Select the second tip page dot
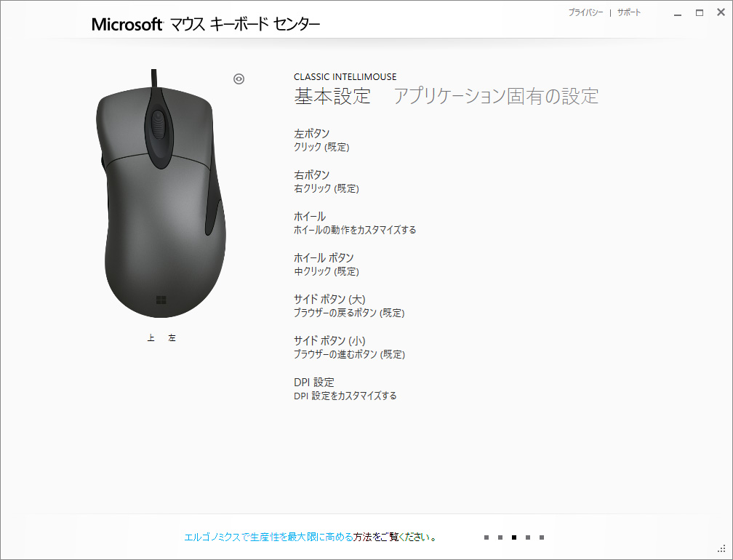733x560 pixels. [x=500, y=537]
